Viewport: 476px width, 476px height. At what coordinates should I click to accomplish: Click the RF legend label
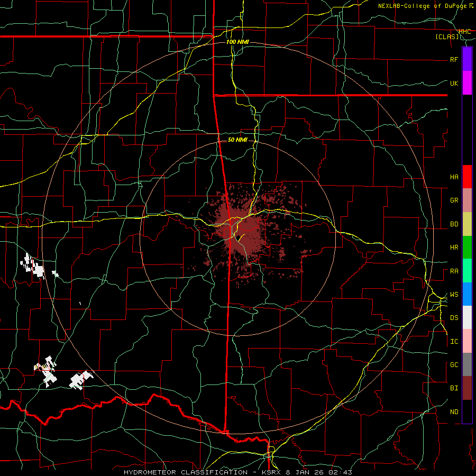coord(454,59)
